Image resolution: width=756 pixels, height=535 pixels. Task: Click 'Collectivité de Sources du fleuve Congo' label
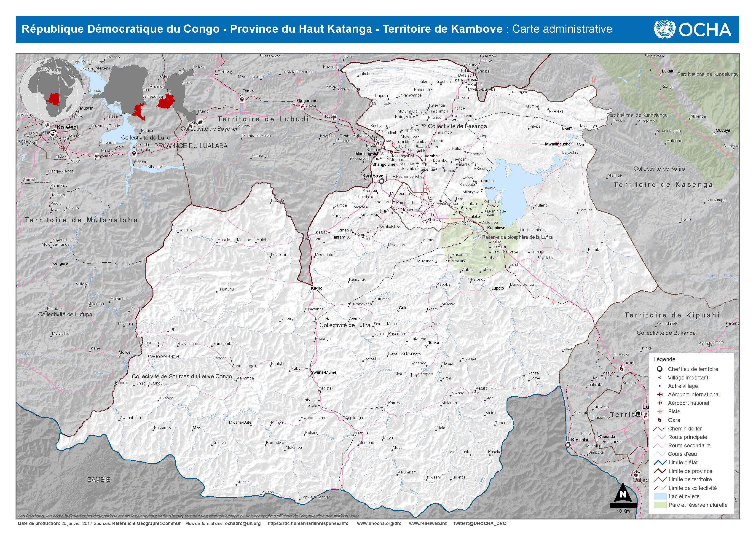coord(182,376)
